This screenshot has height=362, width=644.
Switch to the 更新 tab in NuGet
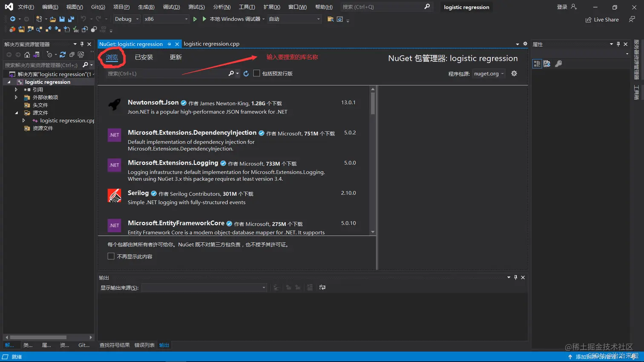(175, 57)
